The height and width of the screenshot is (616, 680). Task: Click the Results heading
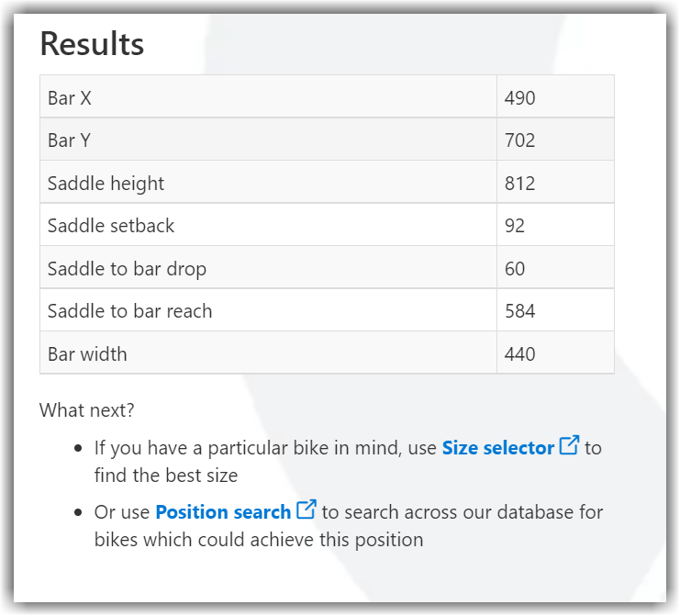(92, 44)
